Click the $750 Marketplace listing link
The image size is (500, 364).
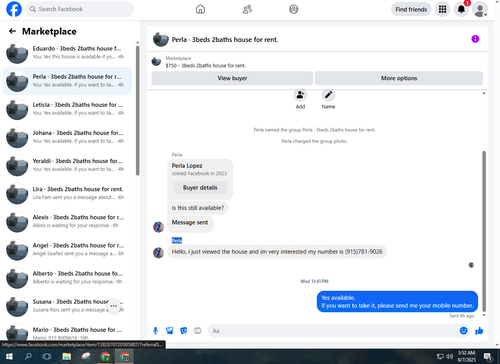click(206, 66)
